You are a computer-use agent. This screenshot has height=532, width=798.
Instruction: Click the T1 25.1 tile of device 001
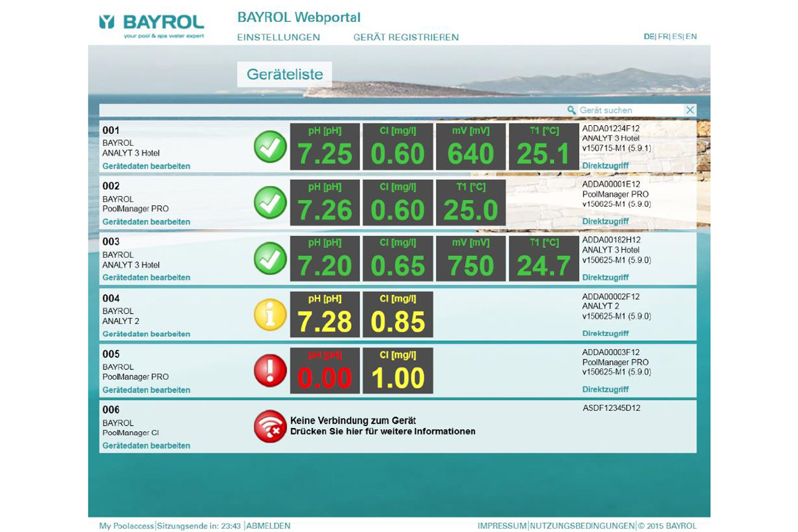(x=544, y=146)
